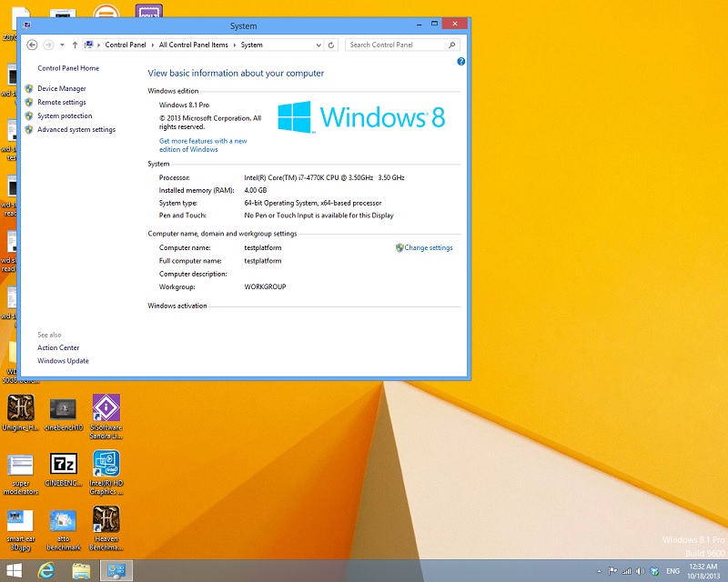Select the System breadcrumb in address bar
The height and width of the screenshot is (582, 728).
pyautogui.click(x=252, y=45)
